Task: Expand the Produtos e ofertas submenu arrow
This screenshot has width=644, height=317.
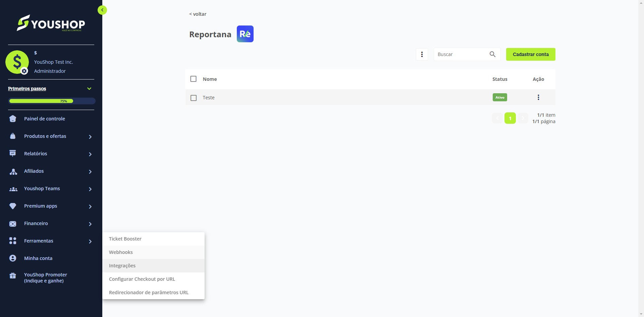Action: tap(90, 137)
